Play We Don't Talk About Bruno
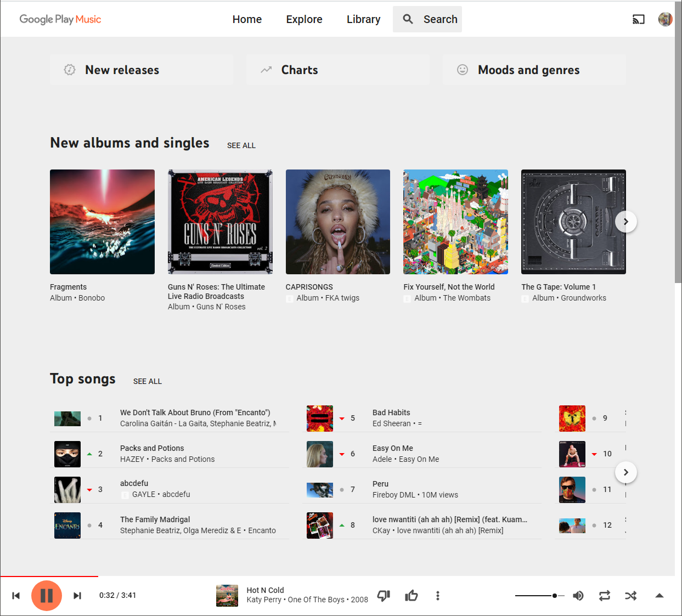Viewport: 682px width, 616px height. pos(195,412)
